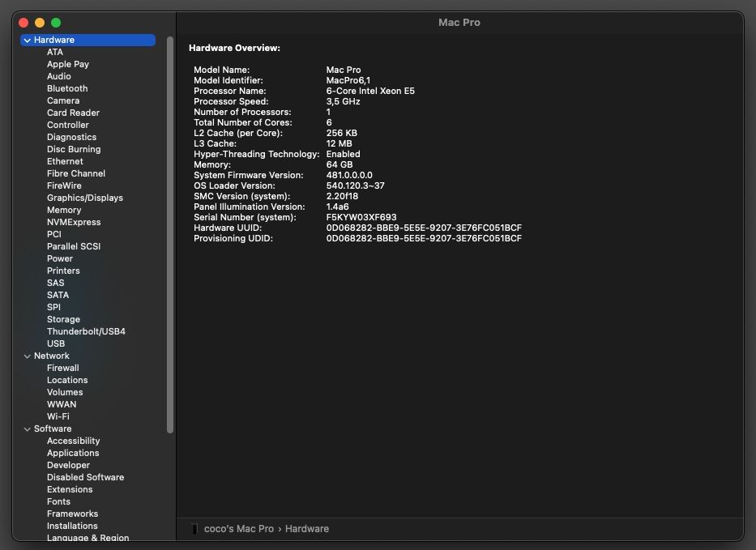Open Card Reader information

point(73,113)
